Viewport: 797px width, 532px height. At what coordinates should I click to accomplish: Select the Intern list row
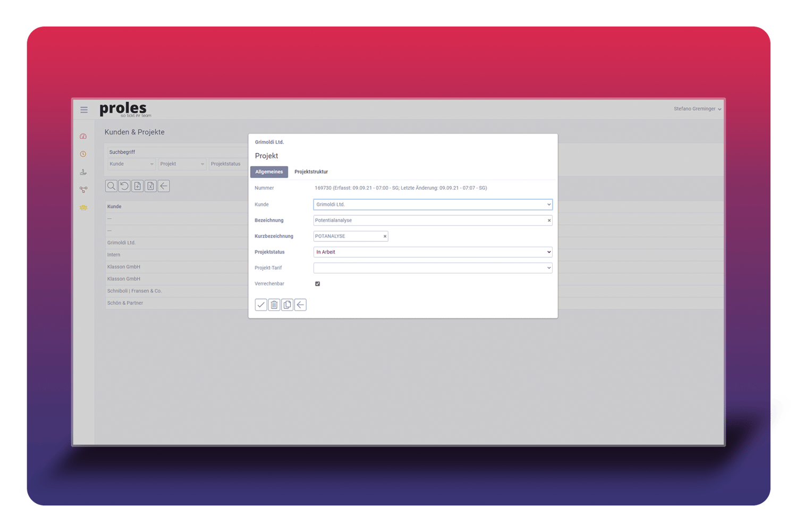pyautogui.click(x=177, y=255)
